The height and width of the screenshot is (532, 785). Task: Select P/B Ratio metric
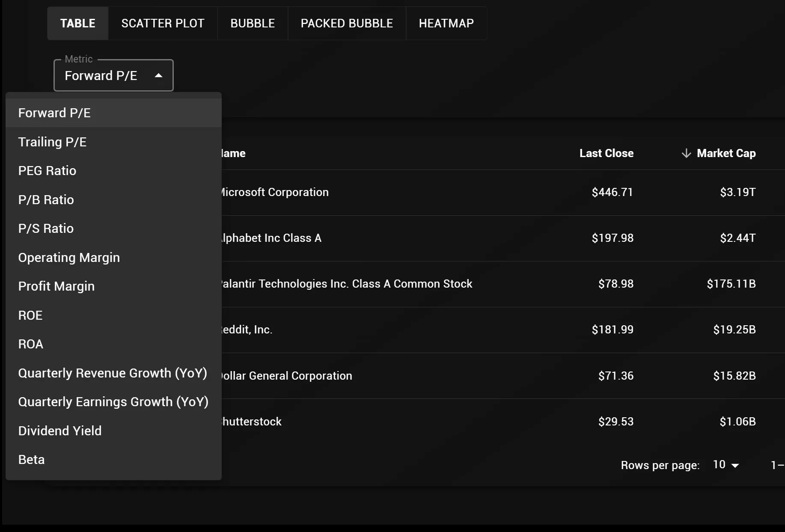[113, 199]
